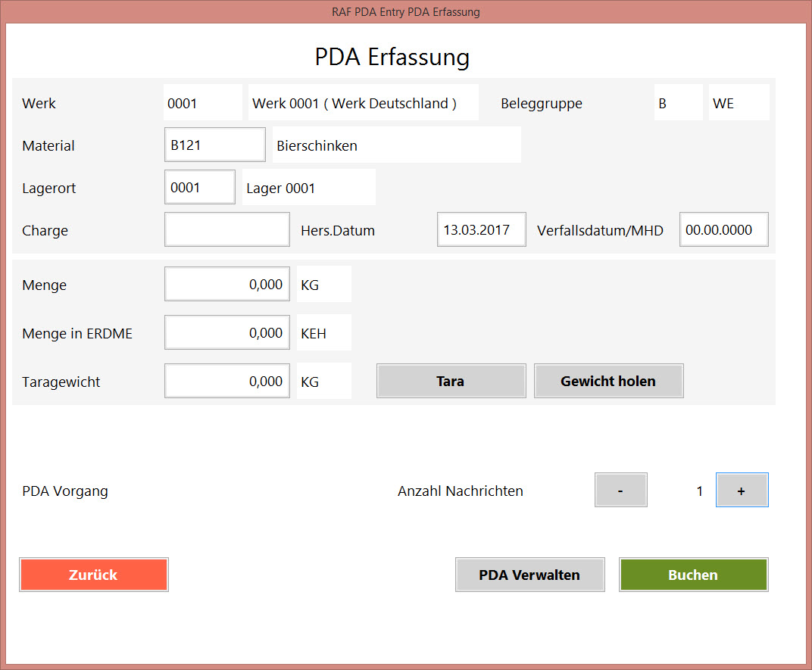812x670 pixels.
Task: Select the Material code field B121
Action: [x=214, y=145]
